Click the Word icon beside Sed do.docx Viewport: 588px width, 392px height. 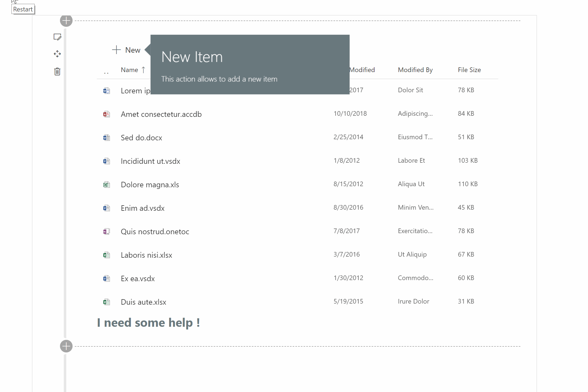pyautogui.click(x=106, y=138)
